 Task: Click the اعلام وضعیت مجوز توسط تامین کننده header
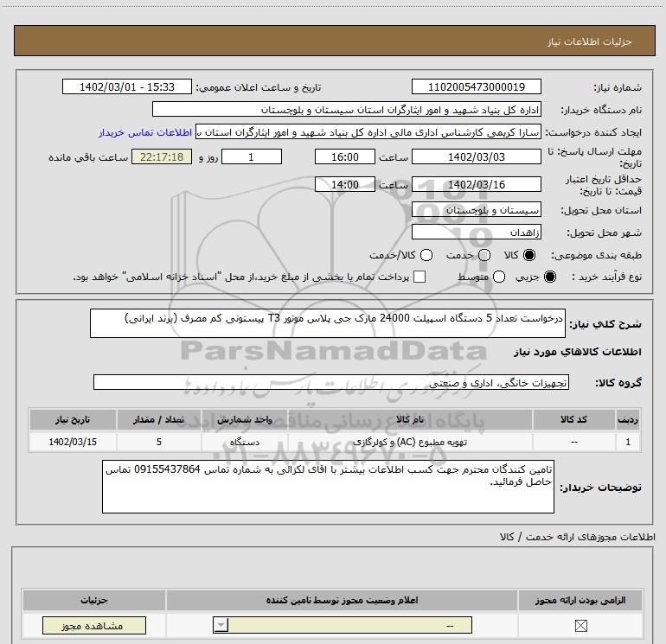click(342, 600)
